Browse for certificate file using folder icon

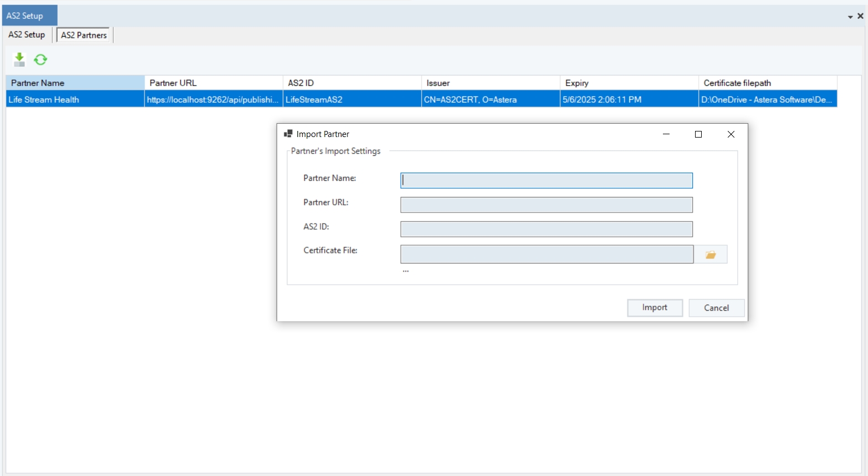pyautogui.click(x=711, y=255)
